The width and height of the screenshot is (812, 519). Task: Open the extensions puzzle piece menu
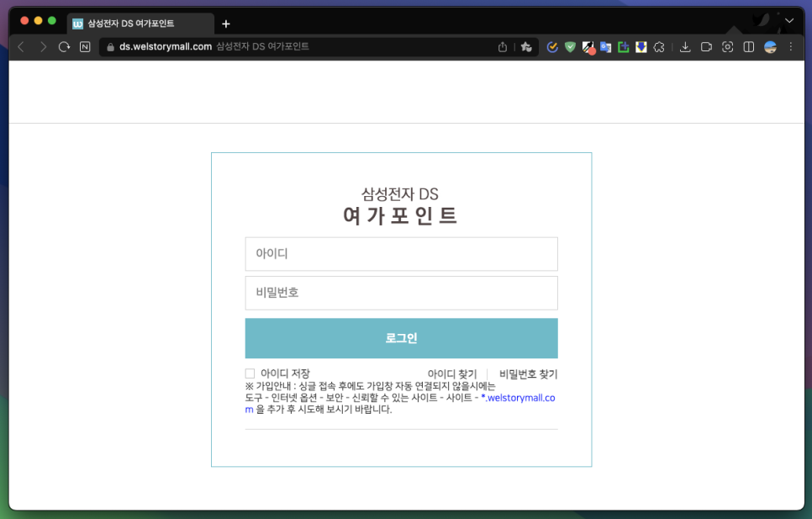[x=659, y=47]
